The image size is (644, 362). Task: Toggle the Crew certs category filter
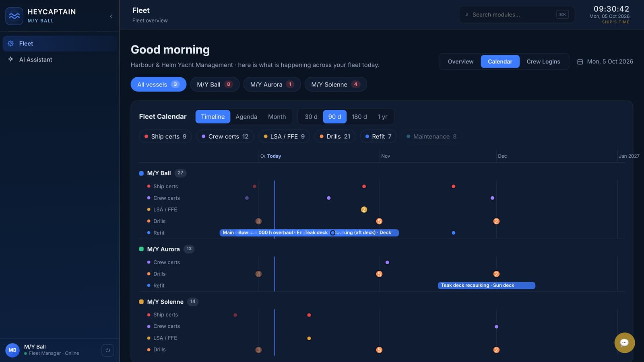(x=225, y=136)
